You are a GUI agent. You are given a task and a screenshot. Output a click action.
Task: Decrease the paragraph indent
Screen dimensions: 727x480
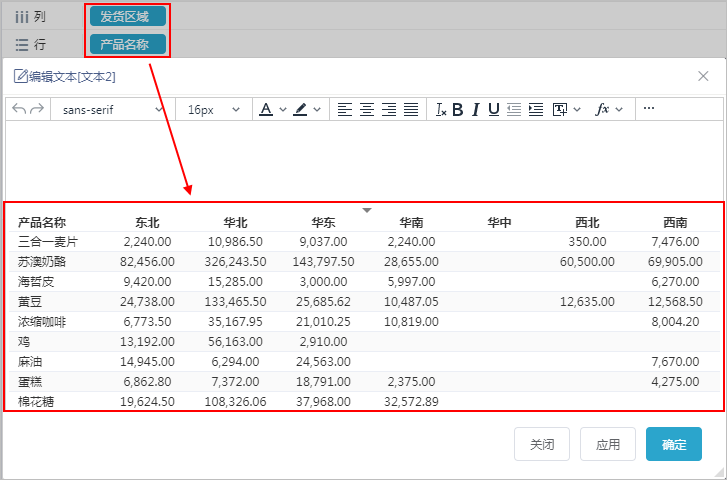tap(514, 109)
